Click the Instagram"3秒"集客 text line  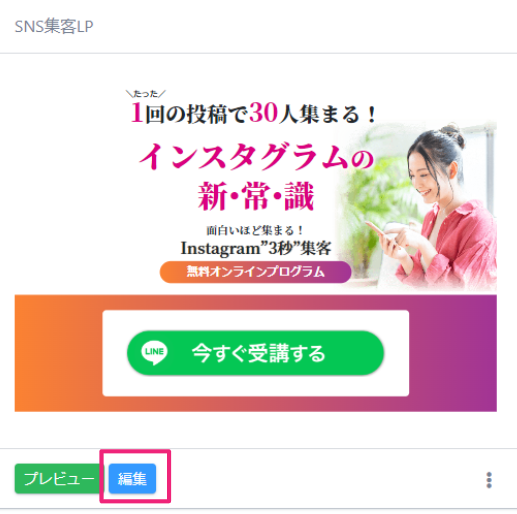coord(256,248)
